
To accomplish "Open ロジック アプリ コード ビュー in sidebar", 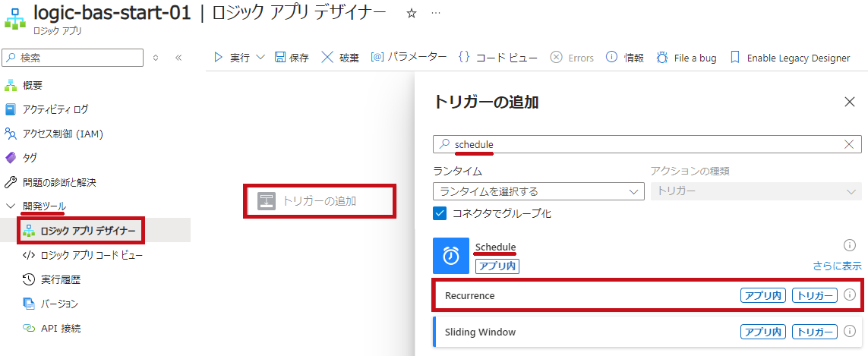I will click(x=91, y=255).
